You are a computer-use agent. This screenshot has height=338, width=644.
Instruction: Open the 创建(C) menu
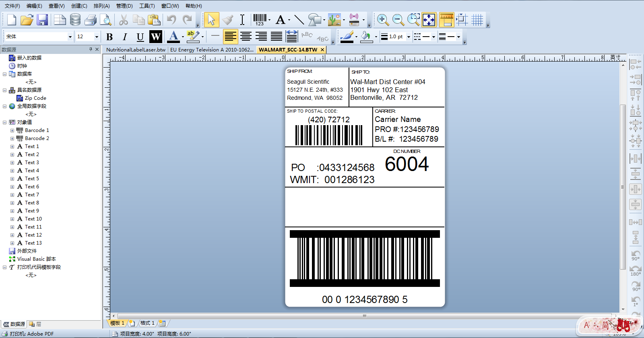tap(79, 6)
